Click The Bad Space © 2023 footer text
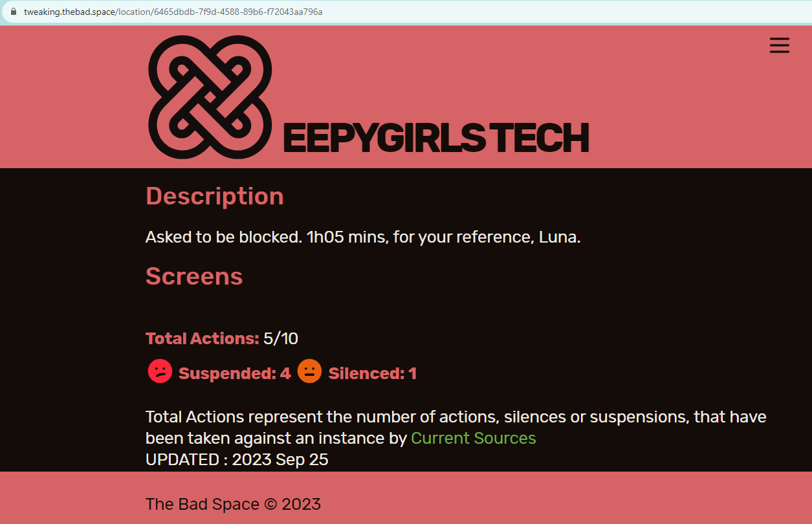 pos(233,504)
